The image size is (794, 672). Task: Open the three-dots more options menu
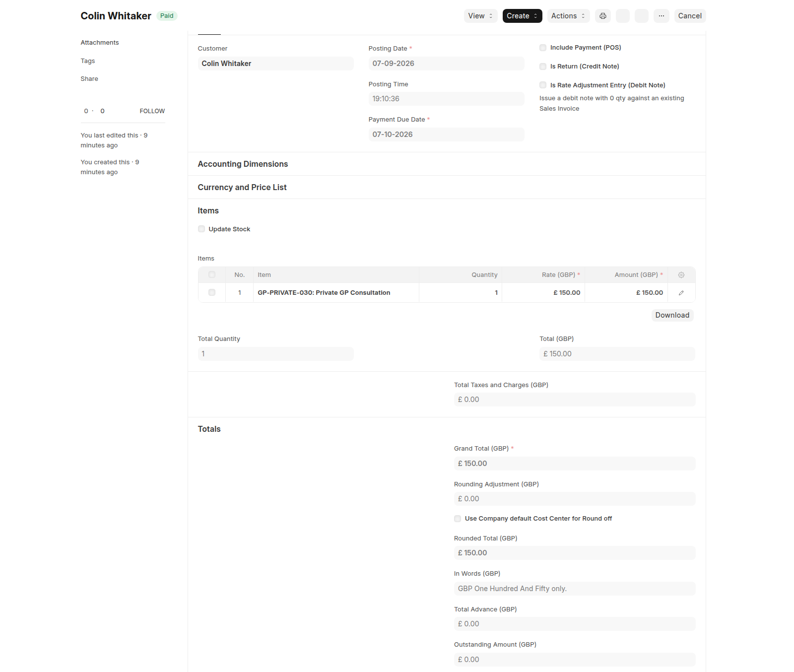point(661,16)
